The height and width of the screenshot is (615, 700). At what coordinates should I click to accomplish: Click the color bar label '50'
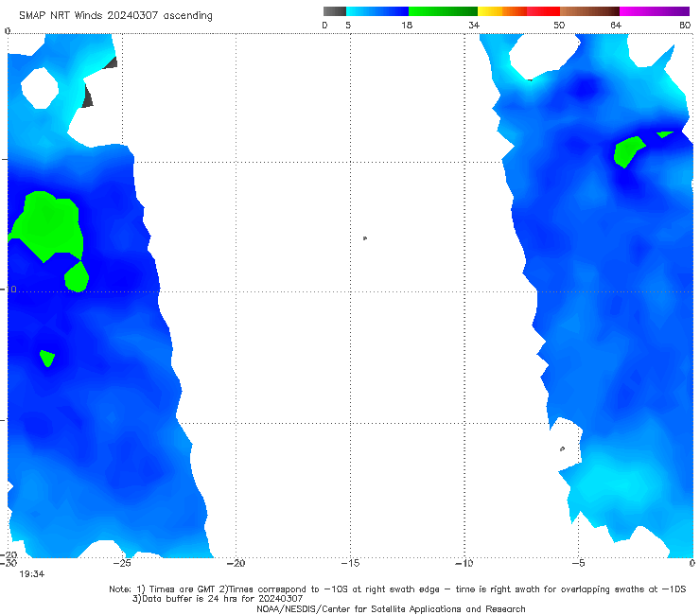coord(559,25)
